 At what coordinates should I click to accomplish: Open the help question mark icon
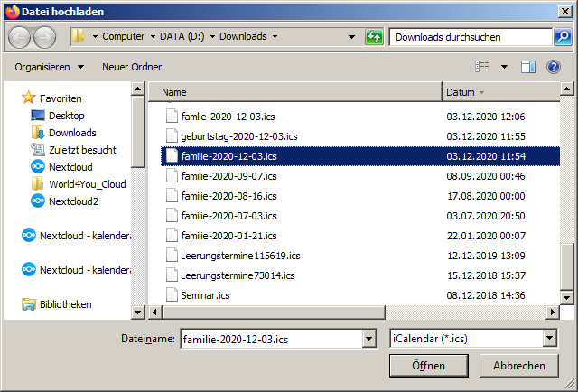[x=554, y=67]
